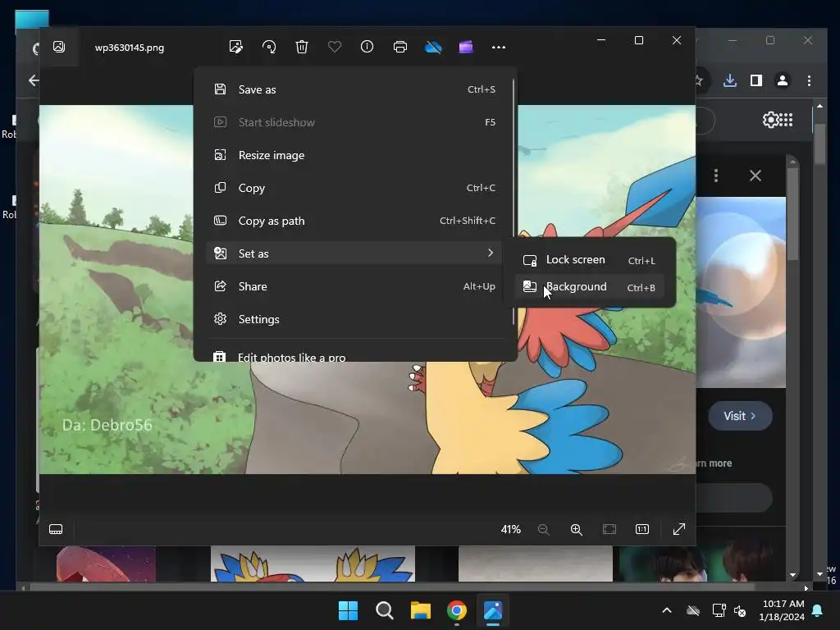
Task: Choose Resize image in the menu
Action: tap(354, 155)
